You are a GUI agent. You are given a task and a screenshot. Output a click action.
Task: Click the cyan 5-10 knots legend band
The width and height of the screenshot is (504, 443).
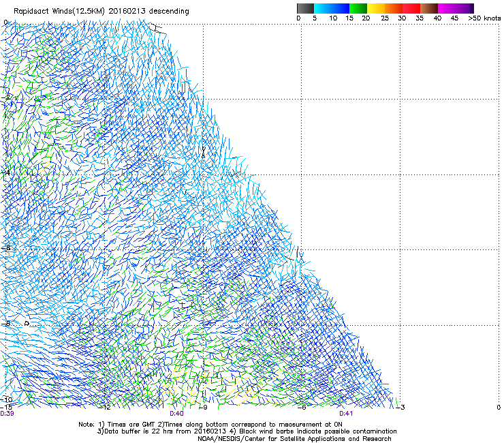pyautogui.click(x=323, y=8)
